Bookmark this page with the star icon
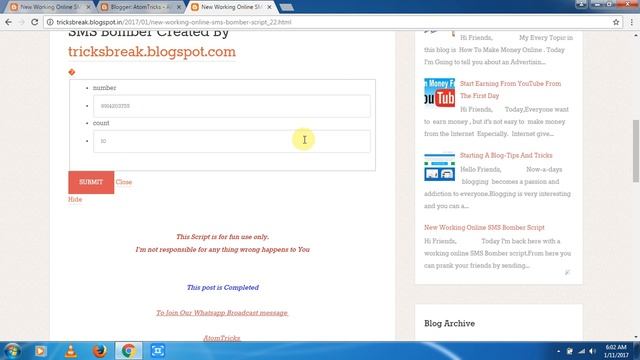Screen dimensions: 640x360 click(x=616, y=22)
